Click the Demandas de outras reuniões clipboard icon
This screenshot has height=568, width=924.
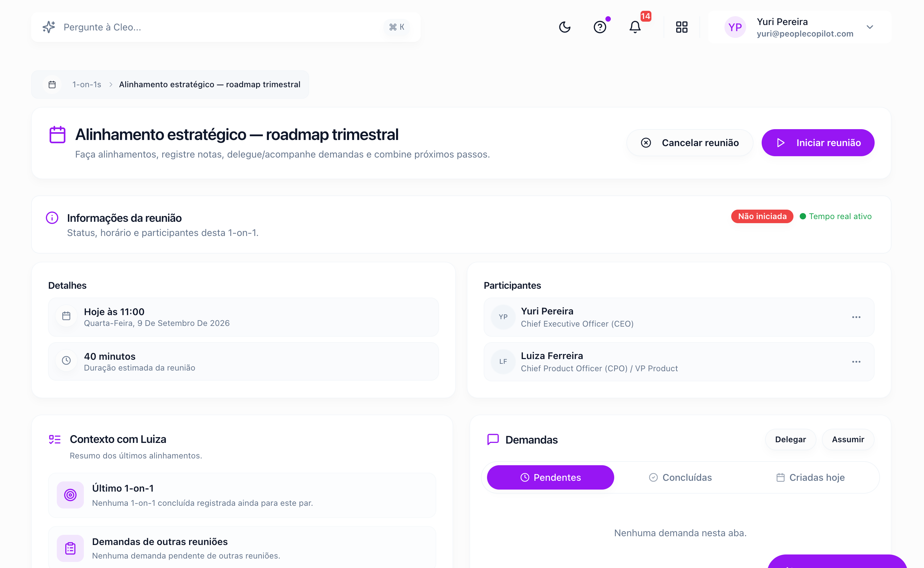click(70, 548)
